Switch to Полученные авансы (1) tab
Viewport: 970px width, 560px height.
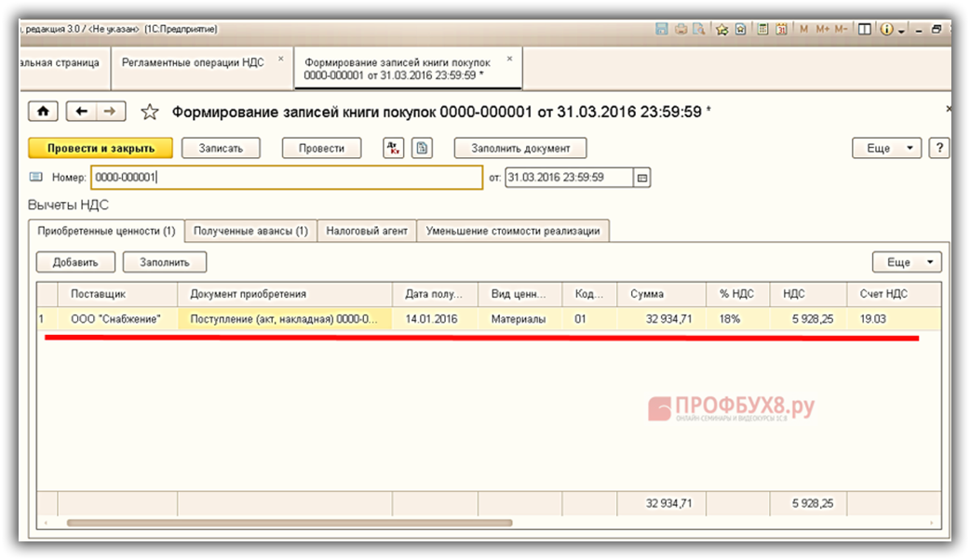[250, 231]
